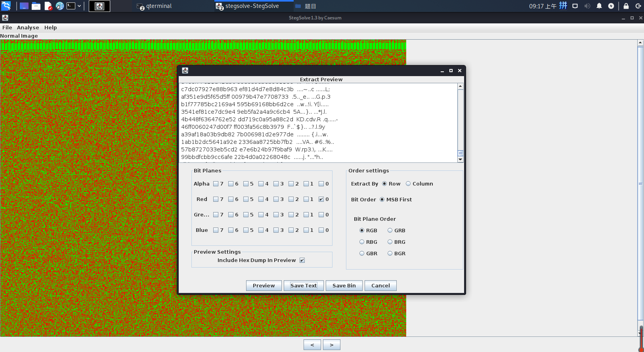Click the volume speaker tray icon
The width and height of the screenshot is (644, 352).
[x=587, y=6]
